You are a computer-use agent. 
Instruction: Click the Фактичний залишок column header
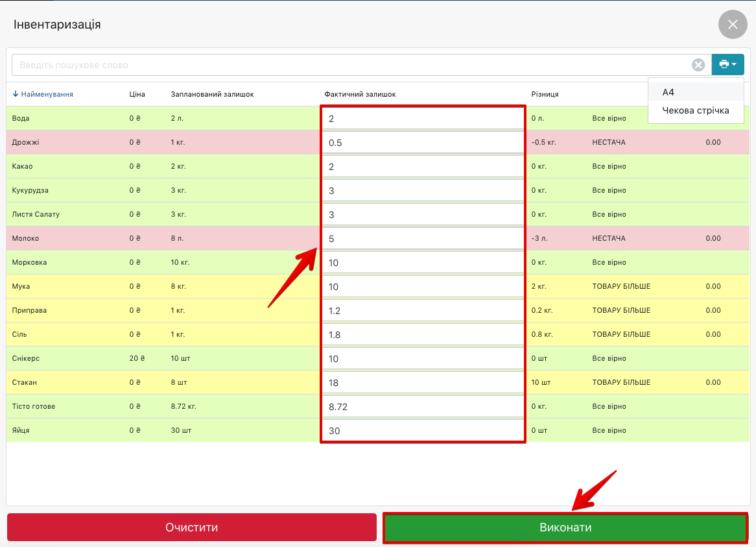360,94
